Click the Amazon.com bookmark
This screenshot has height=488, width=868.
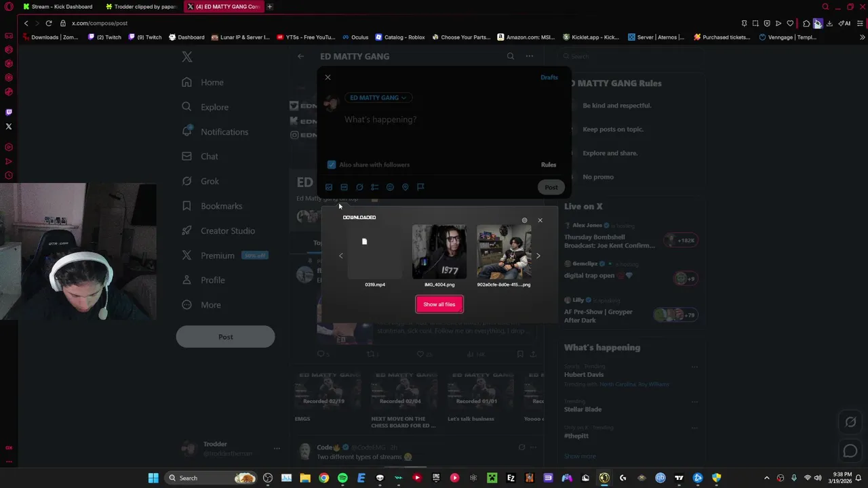526,37
